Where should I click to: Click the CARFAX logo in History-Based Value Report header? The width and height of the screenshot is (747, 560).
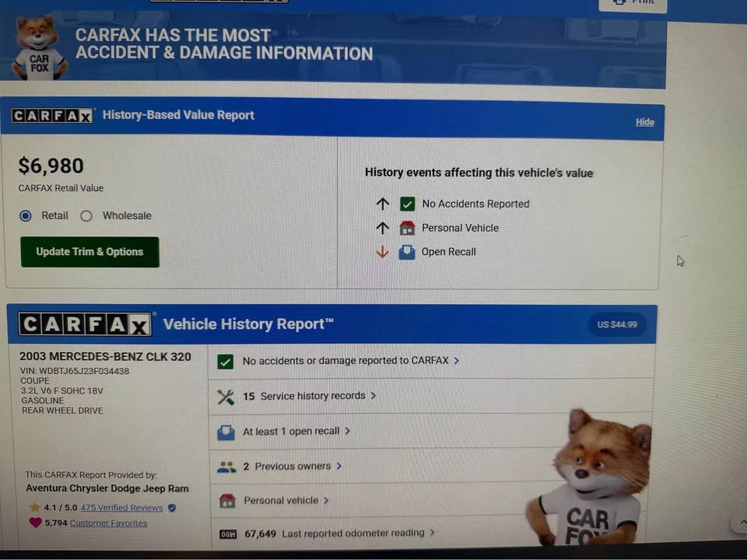tap(52, 115)
